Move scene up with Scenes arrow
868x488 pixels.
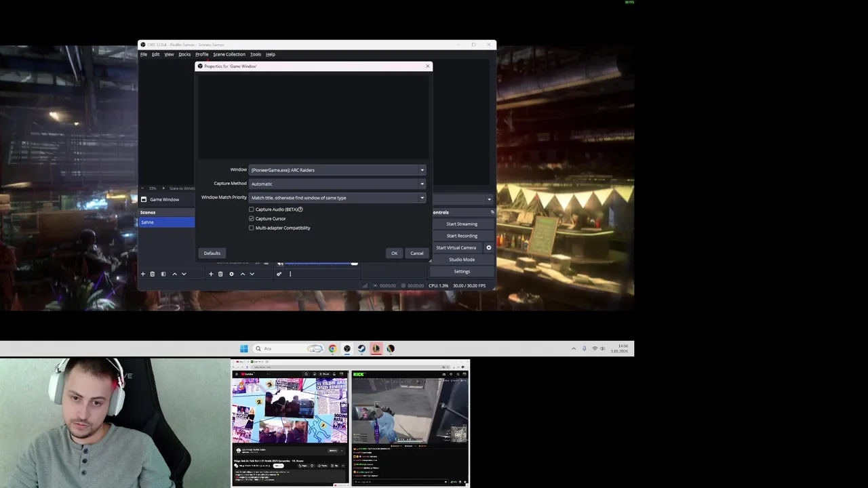pos(174,274)
